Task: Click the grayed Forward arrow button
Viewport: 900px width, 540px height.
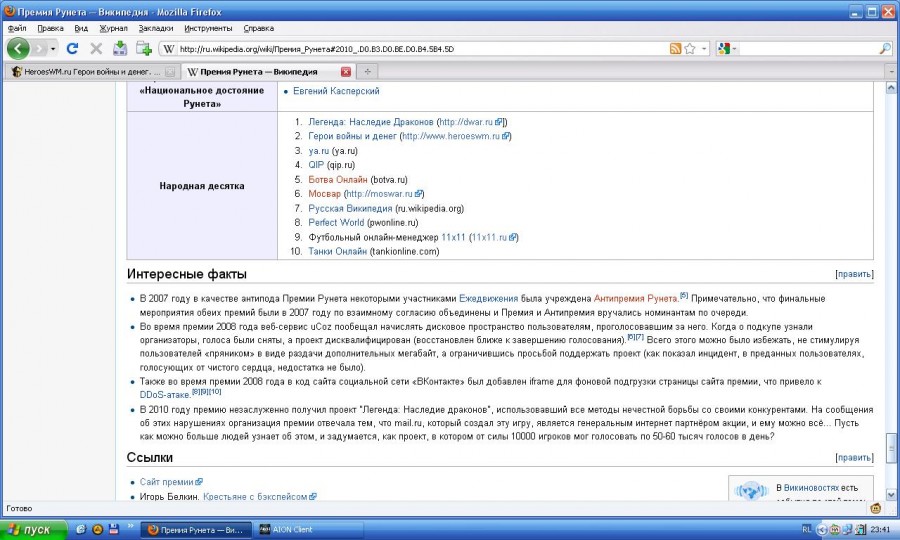Action: [x=39, y=49]
